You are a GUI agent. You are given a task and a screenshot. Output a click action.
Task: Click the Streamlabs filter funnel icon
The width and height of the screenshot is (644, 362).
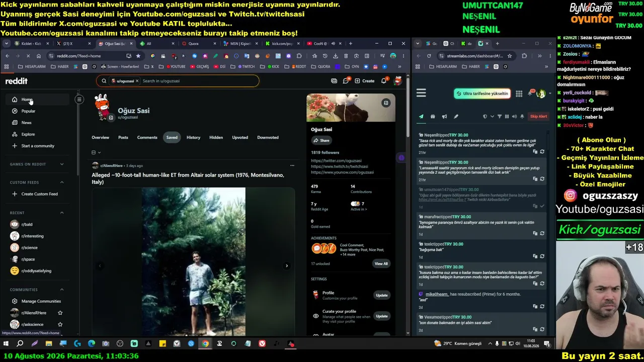pos(500,117)
